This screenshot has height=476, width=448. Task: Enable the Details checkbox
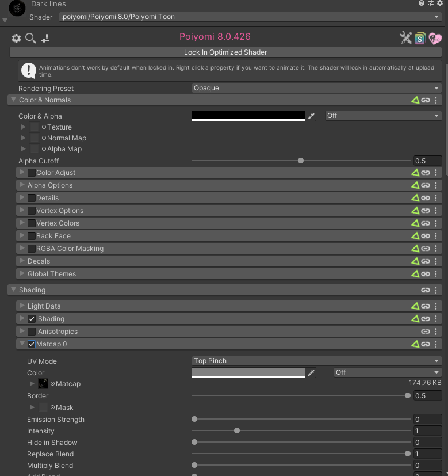(x=31, y=198)
